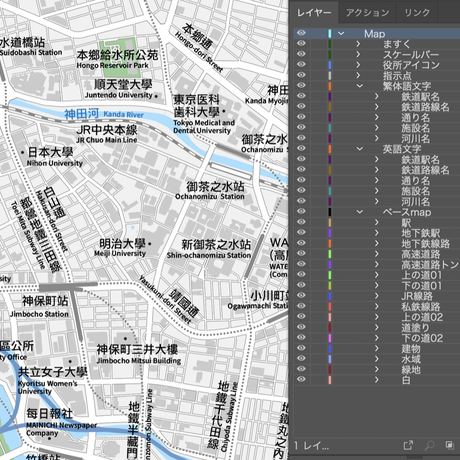Click the magenta color bar of 下の道02

(x=330, y=338)
